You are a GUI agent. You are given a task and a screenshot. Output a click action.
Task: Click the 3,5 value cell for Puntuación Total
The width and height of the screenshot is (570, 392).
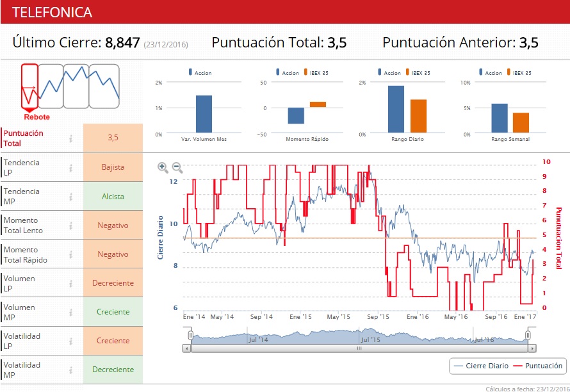[x=113, y=138]
